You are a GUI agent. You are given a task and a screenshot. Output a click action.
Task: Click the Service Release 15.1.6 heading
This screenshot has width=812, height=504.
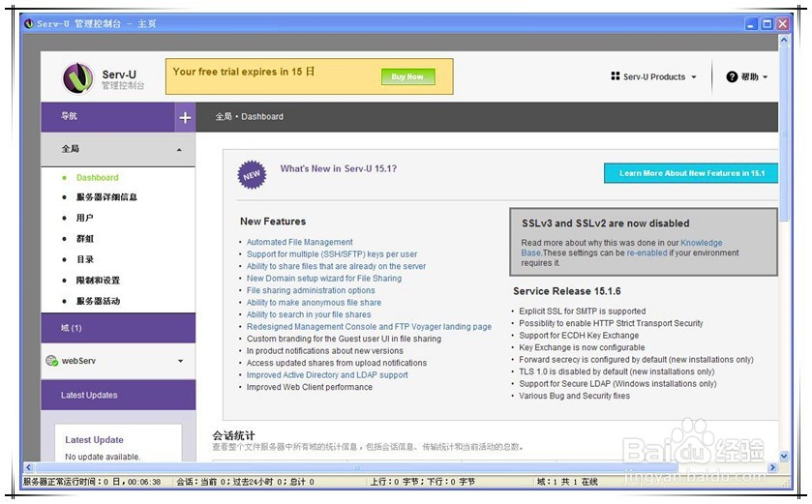pos(566,291)
